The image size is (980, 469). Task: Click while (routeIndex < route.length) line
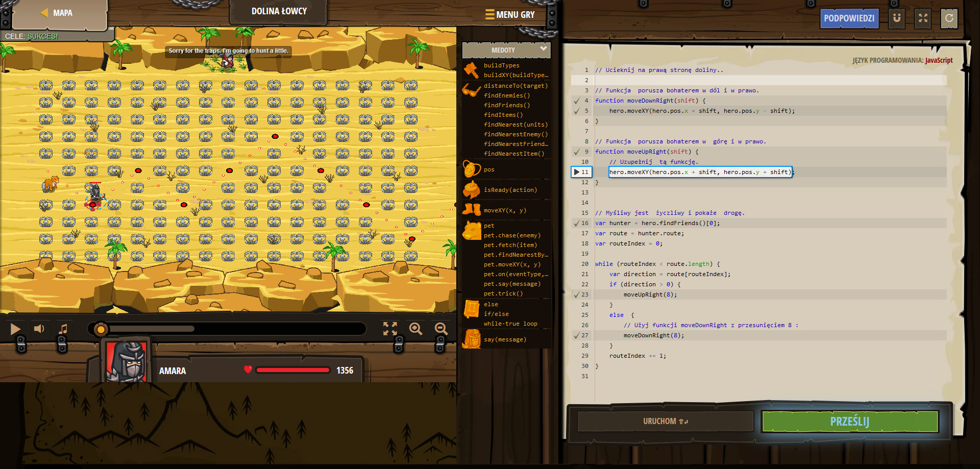657,264
